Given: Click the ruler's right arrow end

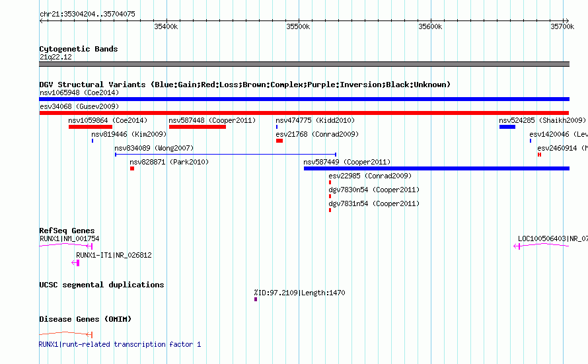Looking at the screenshot, I should (x=567, y=21).
